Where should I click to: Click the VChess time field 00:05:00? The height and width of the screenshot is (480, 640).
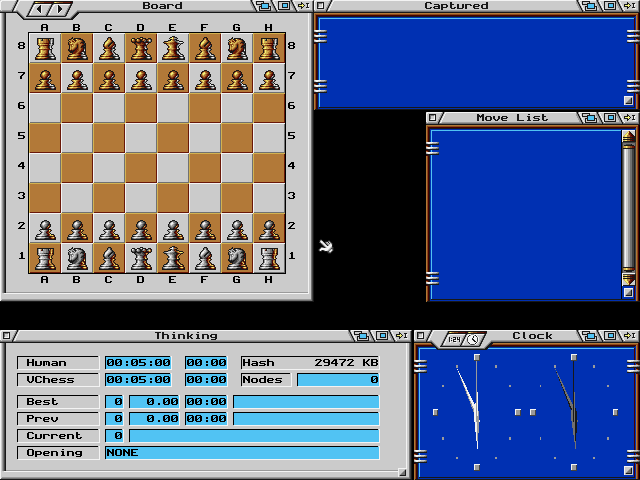138,380
